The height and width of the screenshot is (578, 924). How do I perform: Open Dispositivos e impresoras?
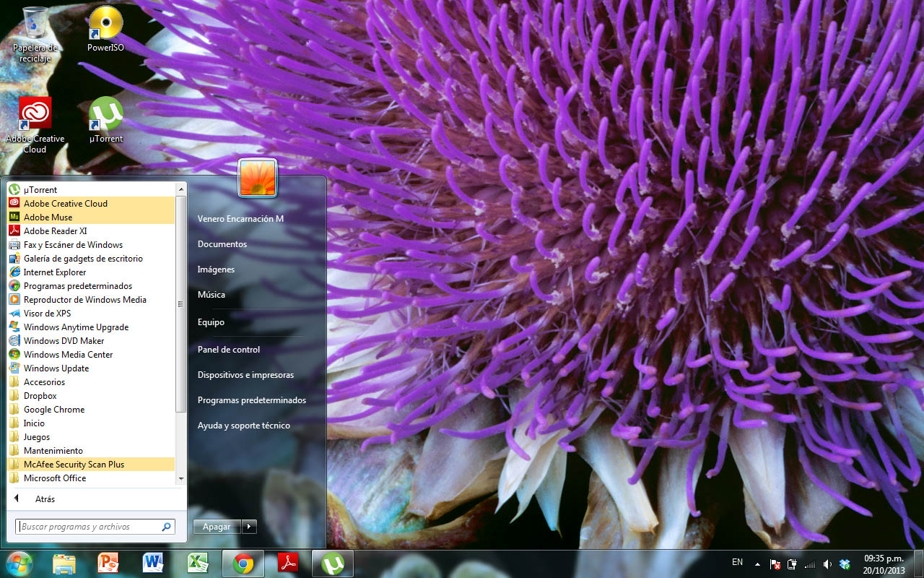point(245,375)
